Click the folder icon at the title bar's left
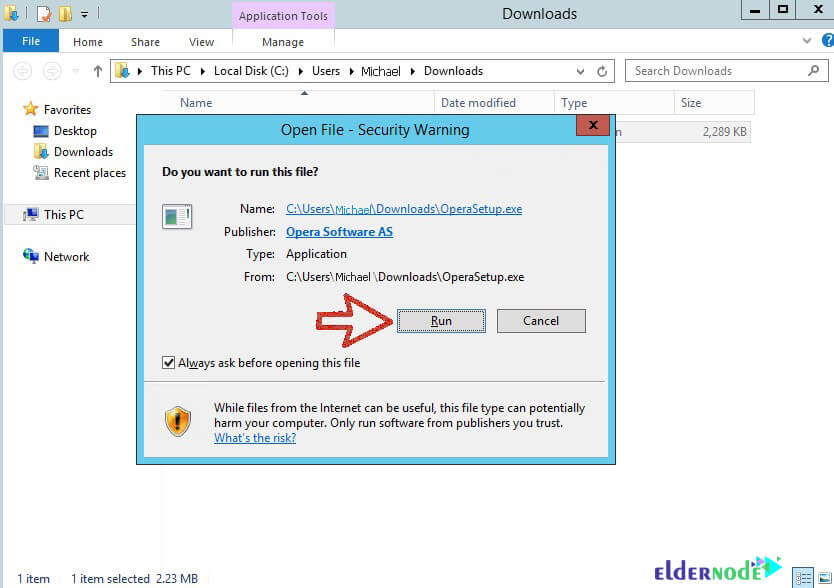This screenshot has height=588, width=834. 12,13
